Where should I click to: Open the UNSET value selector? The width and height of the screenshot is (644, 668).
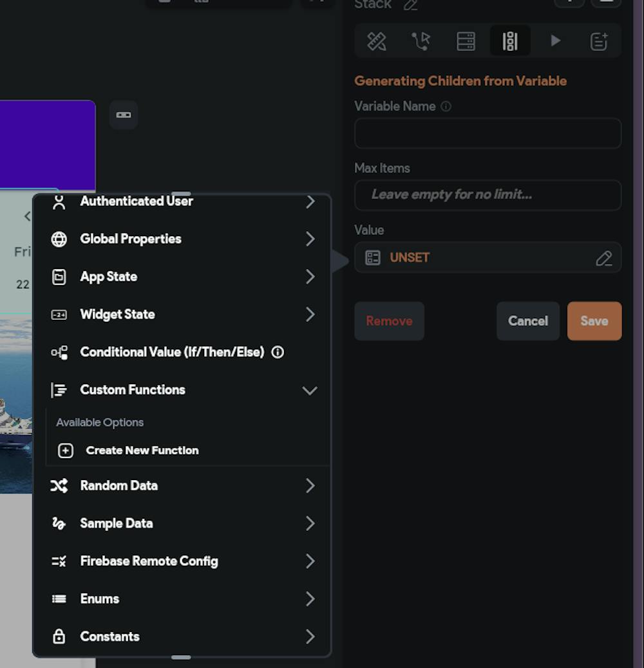[x=488, y=257]
